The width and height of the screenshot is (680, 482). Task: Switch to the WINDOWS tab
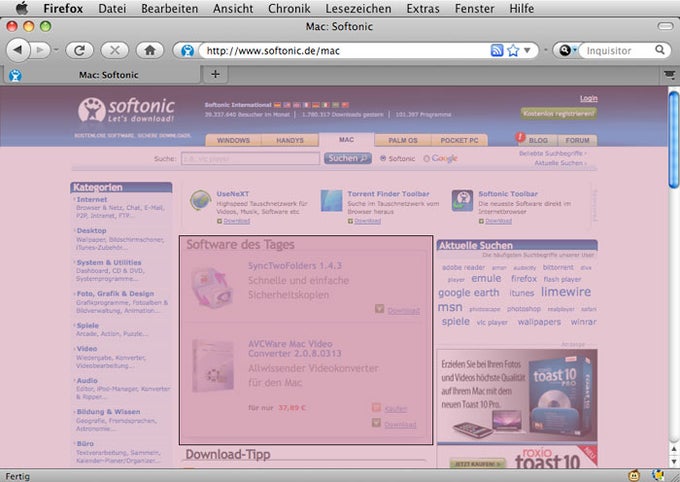233,140
